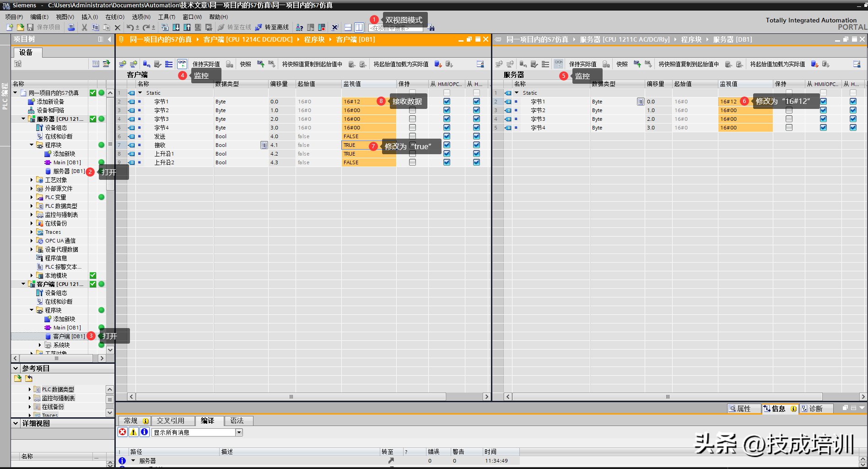The width and height of the screenshot is (868, 469).
Task: Open an existing project via toolbar icon
Action: pos(20,27)
